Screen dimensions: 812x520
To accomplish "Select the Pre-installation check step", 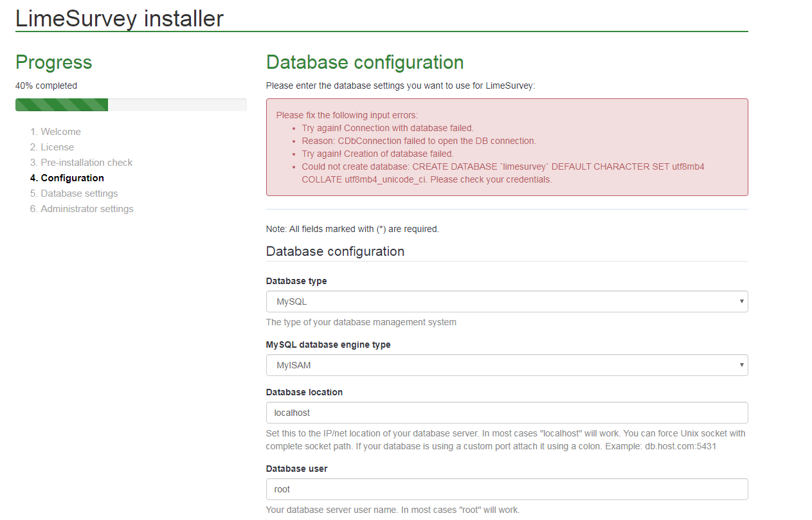I will [x=86, y=163].
